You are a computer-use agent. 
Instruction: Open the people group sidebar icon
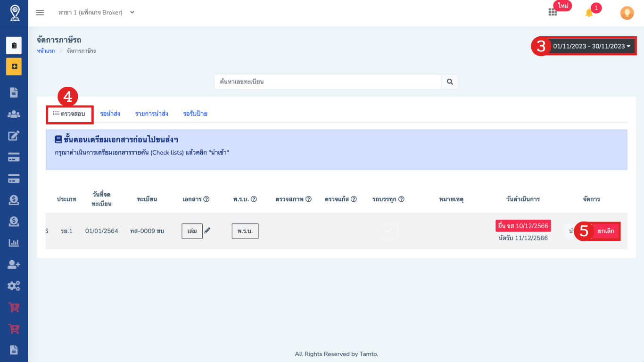14,114
